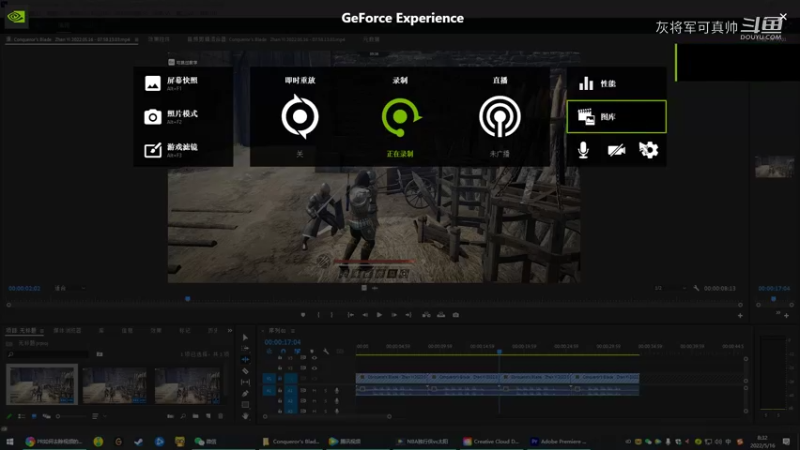Open Windows Start menu
The image size is (800, 450).
(x=10, y=441)
